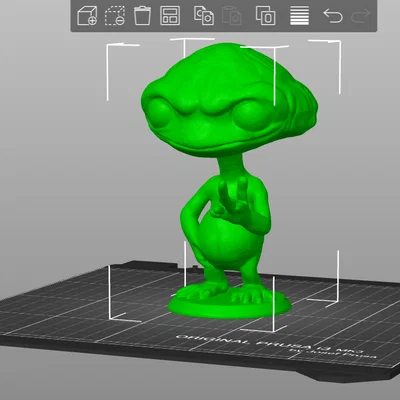Screen dimensions: 400x400
Task: Click the Arrange objects icon
Action: click(x=170, y=16)
